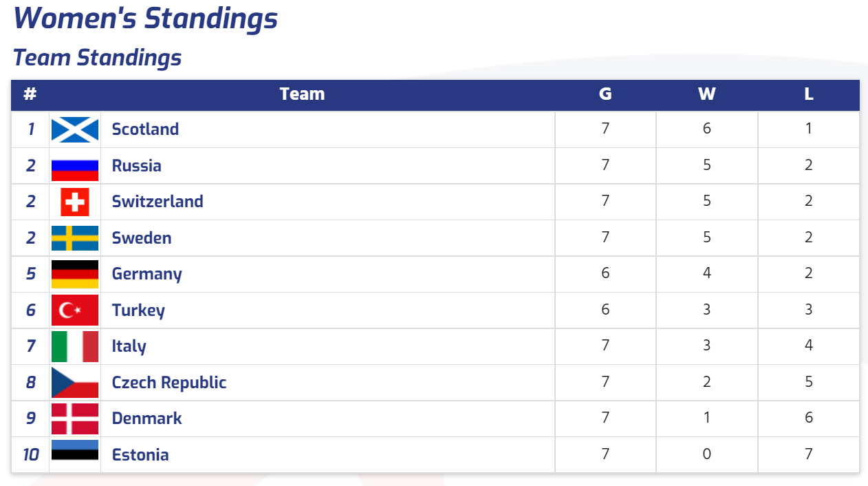Click the L losses column header
868x486 pixels.
[809, 94]
